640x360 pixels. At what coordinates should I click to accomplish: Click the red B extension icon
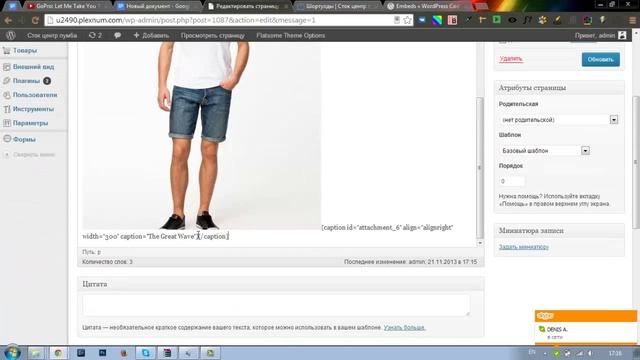pyautogui.click(x=452, y=20)
